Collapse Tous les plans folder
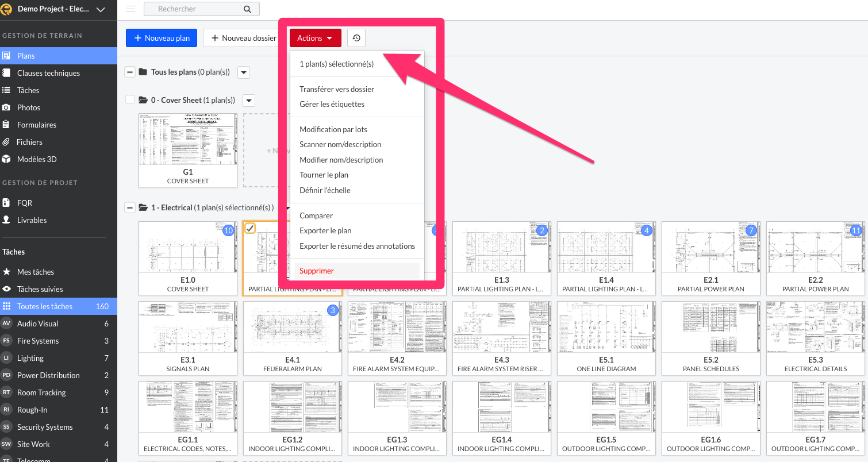The height and width of the screenshot is (462, 868). pyautogui.click(x=130, y=72)
